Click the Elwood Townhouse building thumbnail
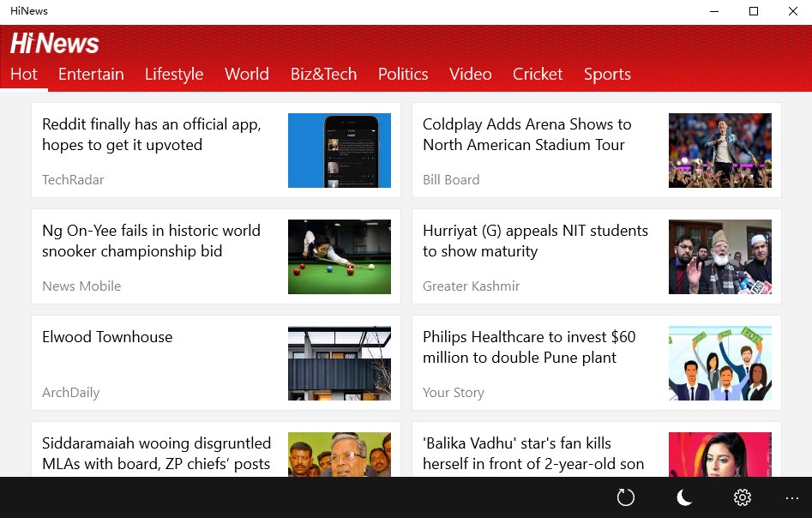 click(340, 363)
